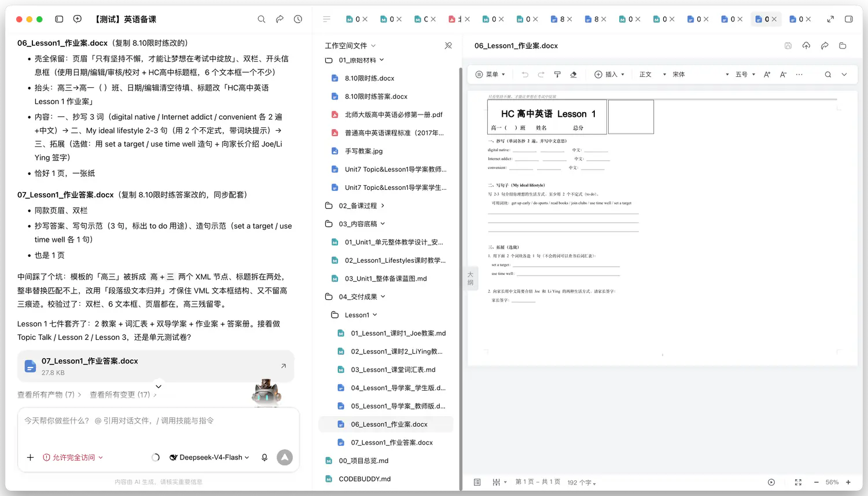This screenshot has height=496, width=868.
Task: Click 查看所有变更 (17) link
Action: tap(123, 395)
